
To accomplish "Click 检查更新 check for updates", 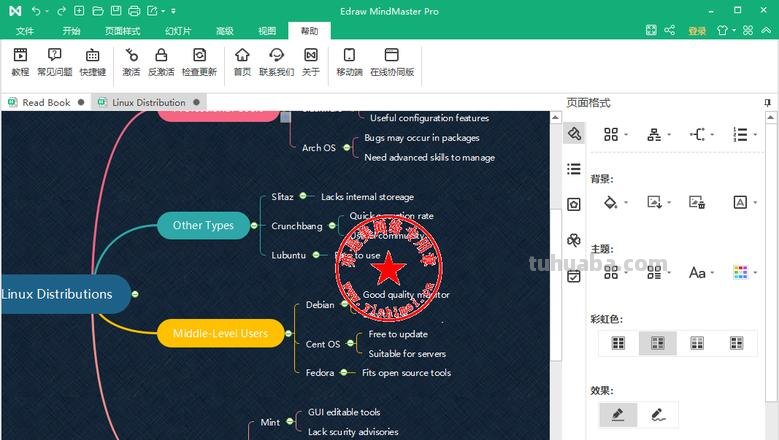I will point(199,62).
